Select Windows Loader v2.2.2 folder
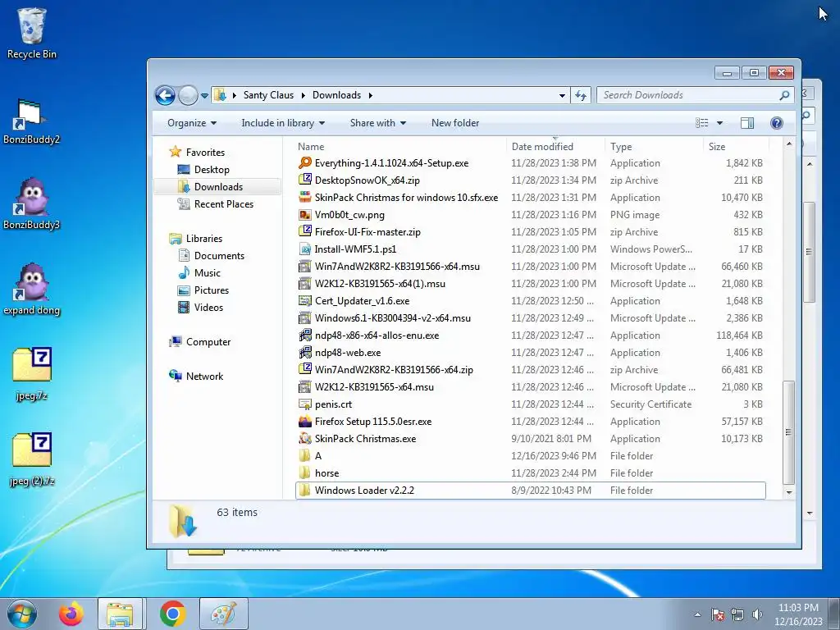Viewport: 840px width, 630px height. [x=531, y=491]
